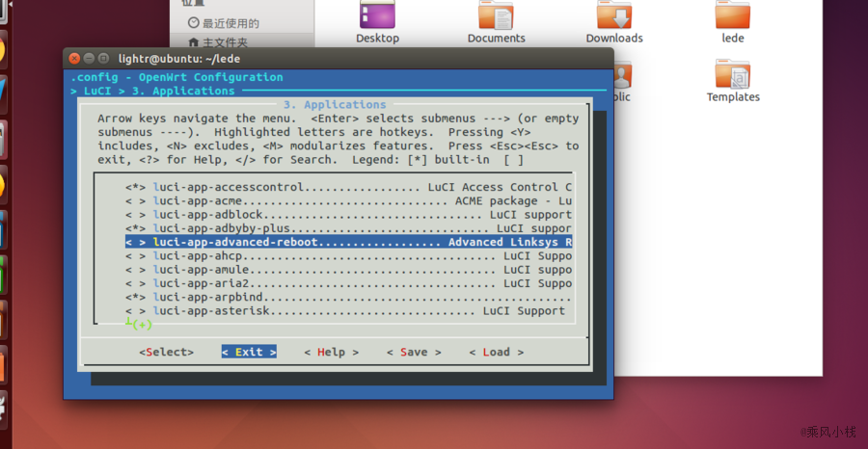Click the < Save > button

tap(414, 353)
